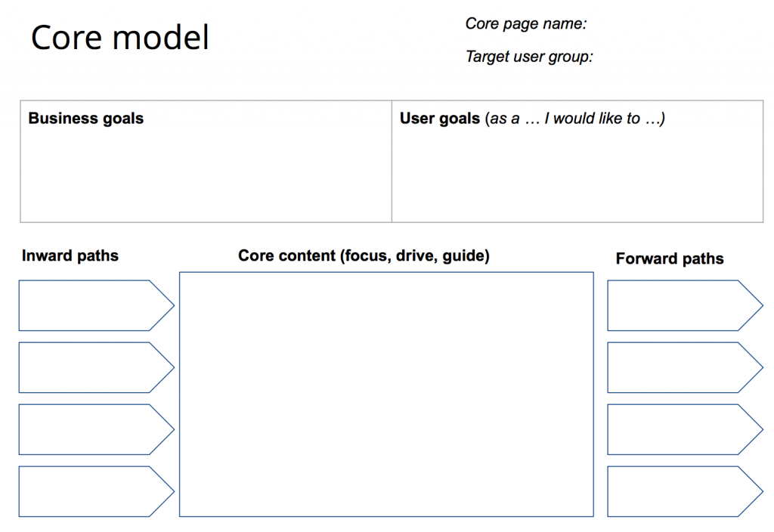Select the 'Forward paths' heading
The height and width of the screenshot is (532, 774).
(670, 259)
